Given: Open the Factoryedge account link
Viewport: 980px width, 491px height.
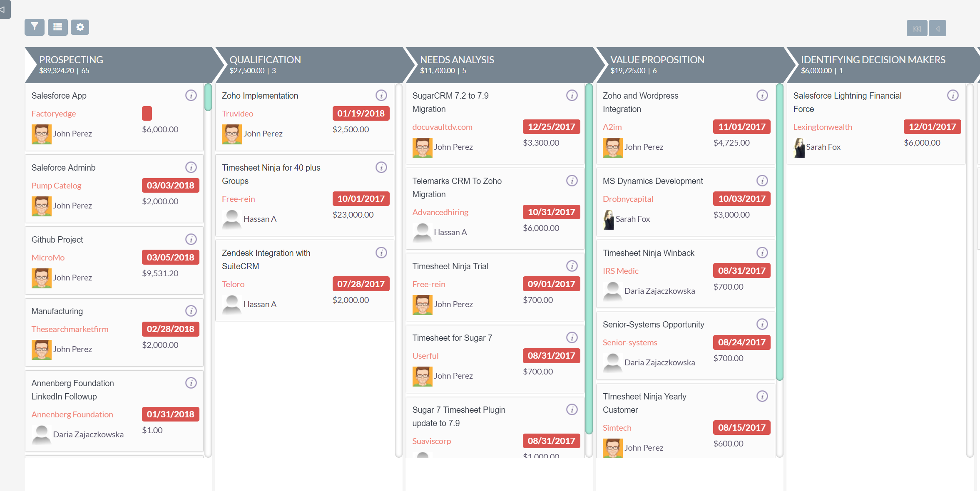Looking at the screenshot, I should coord(54,114).
